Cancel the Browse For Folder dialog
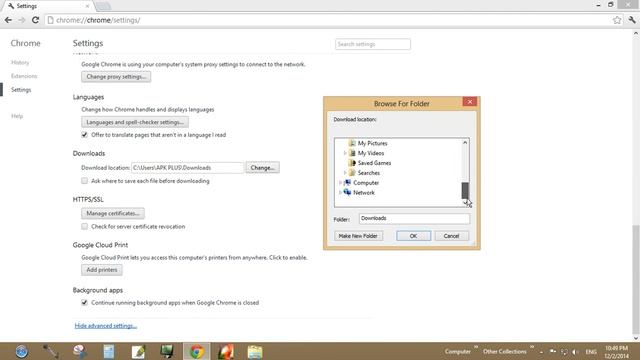The image size is (640, 360). point(451,236)
